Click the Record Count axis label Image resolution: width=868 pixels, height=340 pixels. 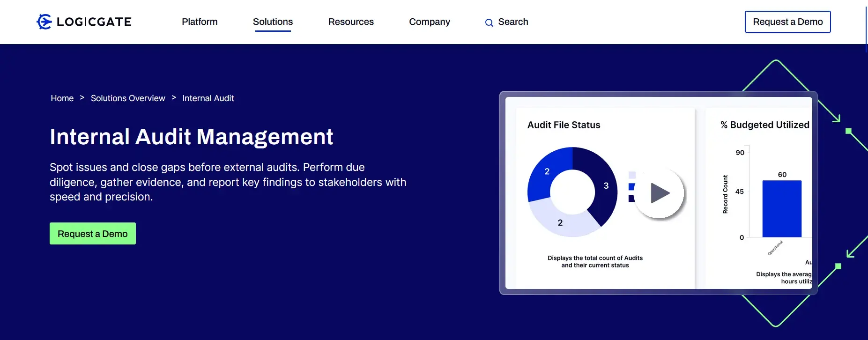[x=725, y=194]
